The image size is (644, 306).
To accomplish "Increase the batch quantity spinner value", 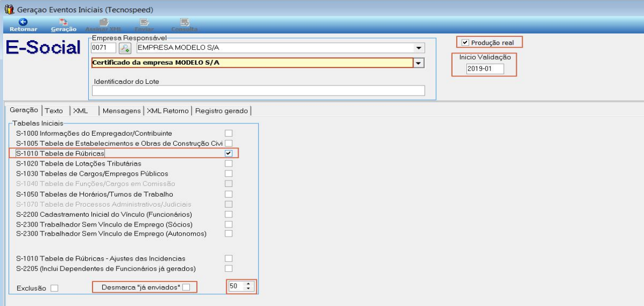I will [248, 284].
